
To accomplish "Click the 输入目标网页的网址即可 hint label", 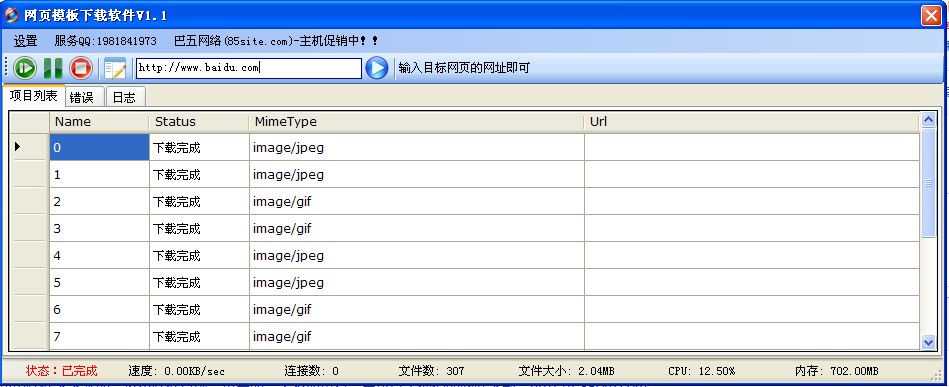I will coord(464,68).
